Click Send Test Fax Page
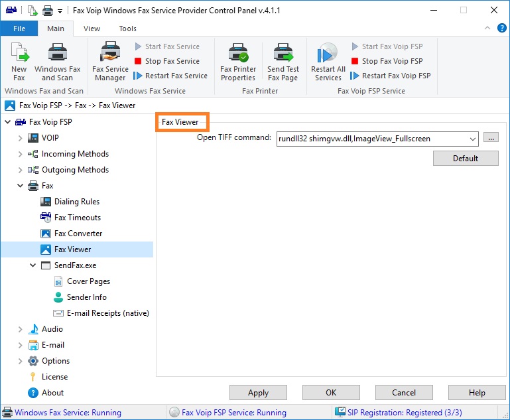510x420 pixels. [x=283, y=62]
